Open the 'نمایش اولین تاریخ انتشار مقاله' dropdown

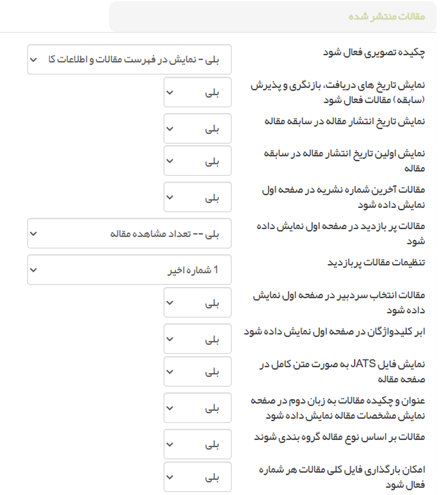click(198, 161)
